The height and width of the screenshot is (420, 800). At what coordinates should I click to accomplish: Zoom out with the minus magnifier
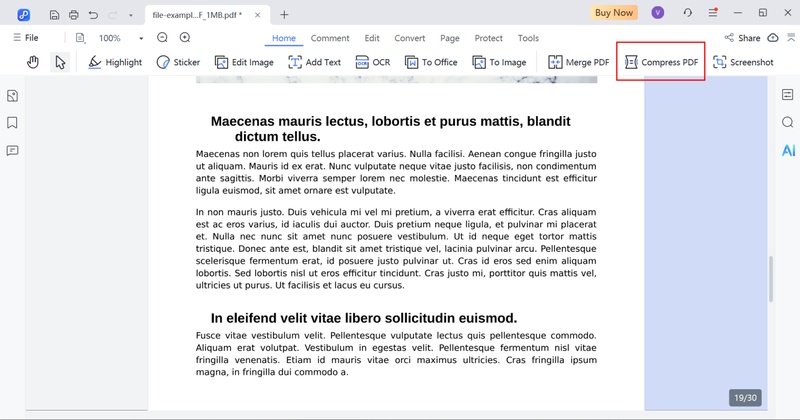click(162, 37)
